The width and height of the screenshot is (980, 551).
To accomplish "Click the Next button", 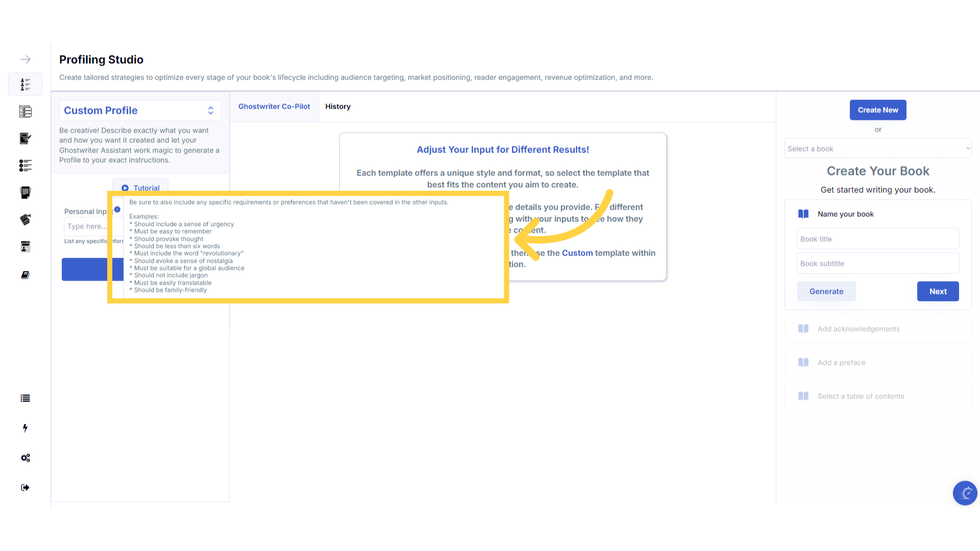I will pos(938,291).
